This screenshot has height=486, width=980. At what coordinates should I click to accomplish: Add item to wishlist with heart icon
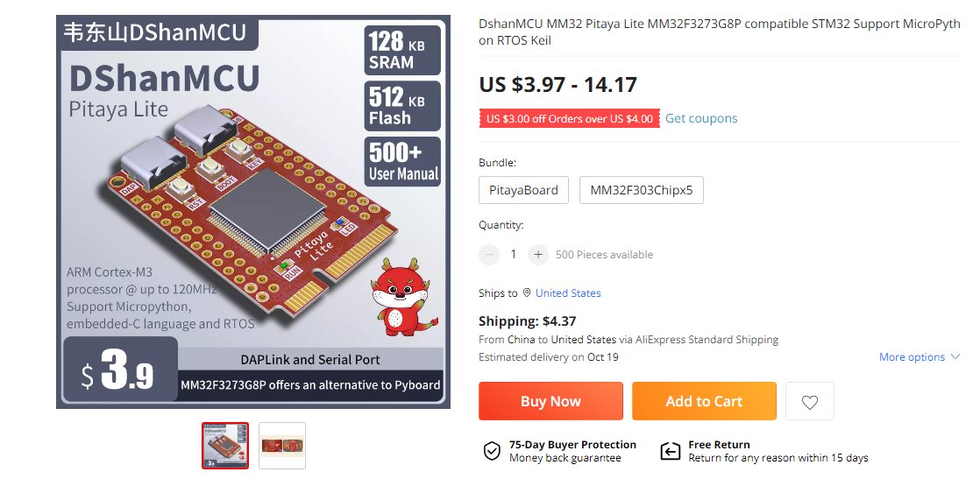point(809,401)
